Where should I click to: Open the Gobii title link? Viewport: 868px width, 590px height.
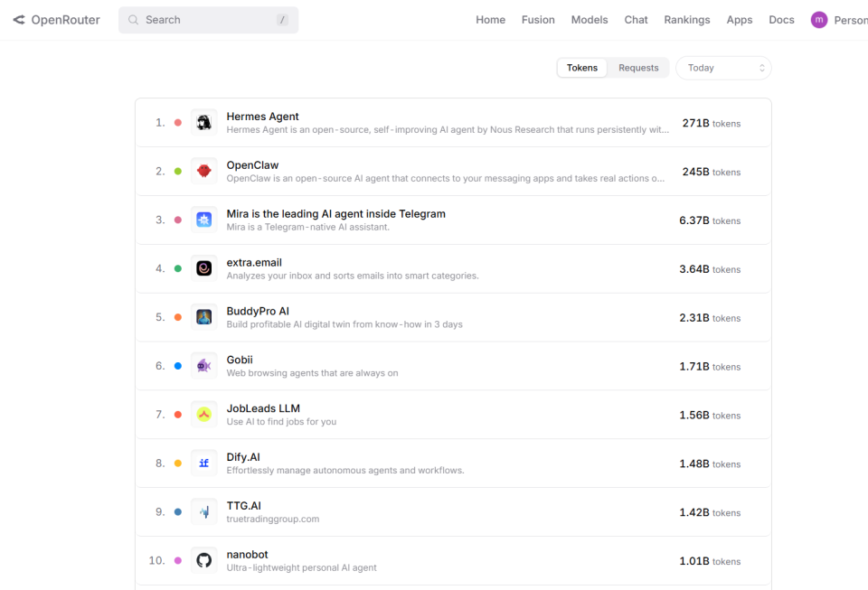[240, 360]
